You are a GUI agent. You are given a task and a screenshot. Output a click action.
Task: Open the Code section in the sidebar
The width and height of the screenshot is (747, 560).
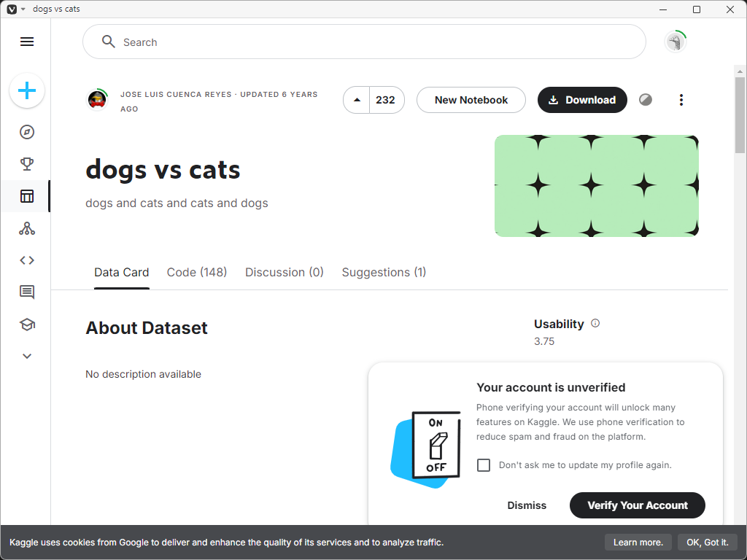click(27, 260)
